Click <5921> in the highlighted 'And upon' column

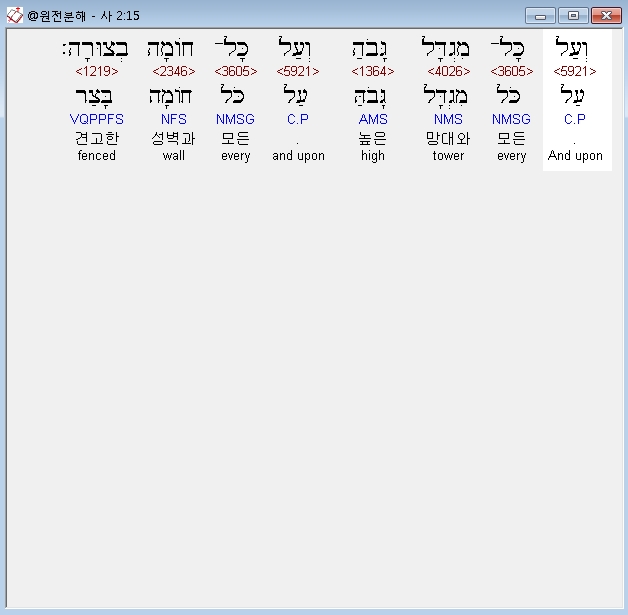tap(575, 71)
